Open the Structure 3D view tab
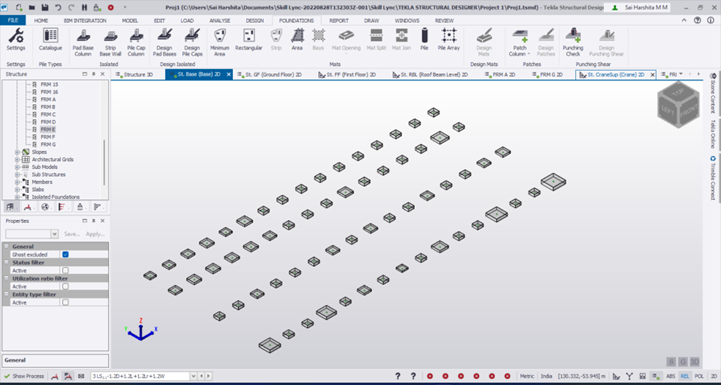This screenshot has width=721, height=385. click(135, 75)
